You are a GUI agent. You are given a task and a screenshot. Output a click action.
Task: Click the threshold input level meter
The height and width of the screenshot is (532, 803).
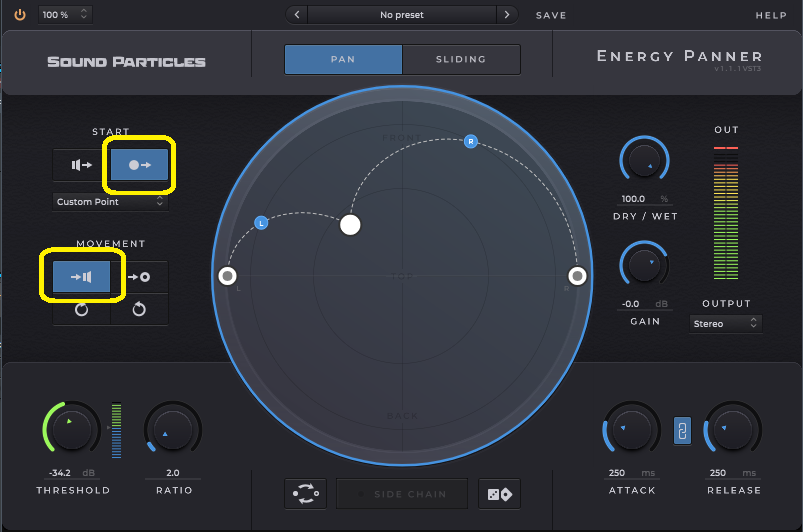[x=116, y=430]
